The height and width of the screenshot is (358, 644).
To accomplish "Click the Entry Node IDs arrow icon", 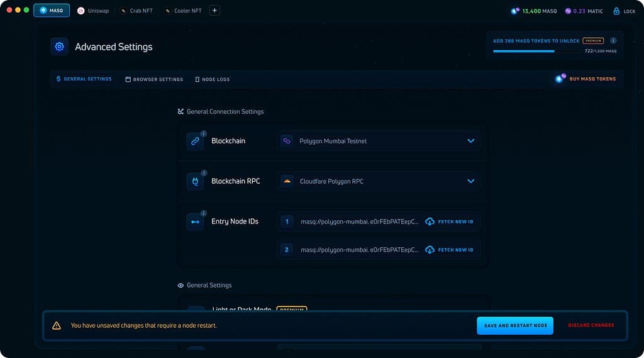I will click(x=195, y=221).
